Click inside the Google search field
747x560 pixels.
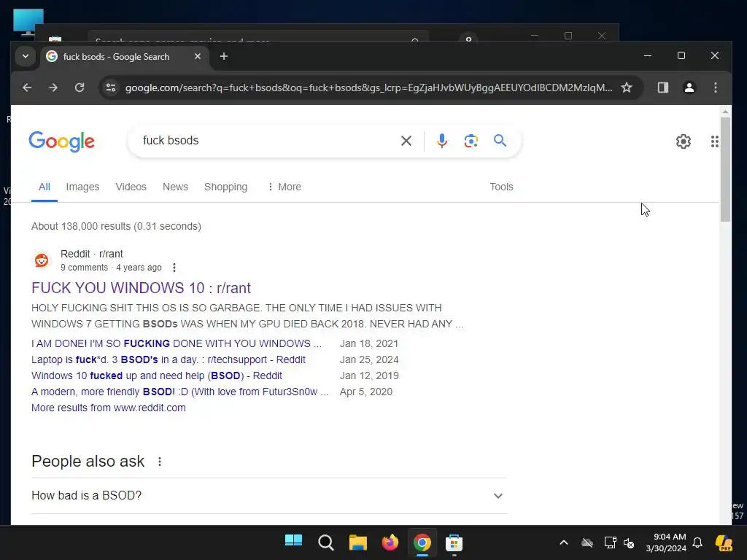tap(267, 141)
